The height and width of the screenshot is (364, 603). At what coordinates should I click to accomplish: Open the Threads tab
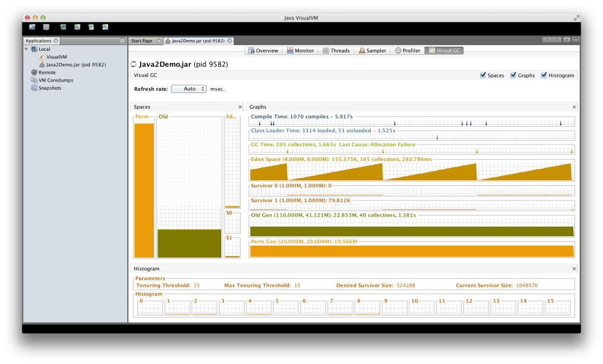point(336,51)
